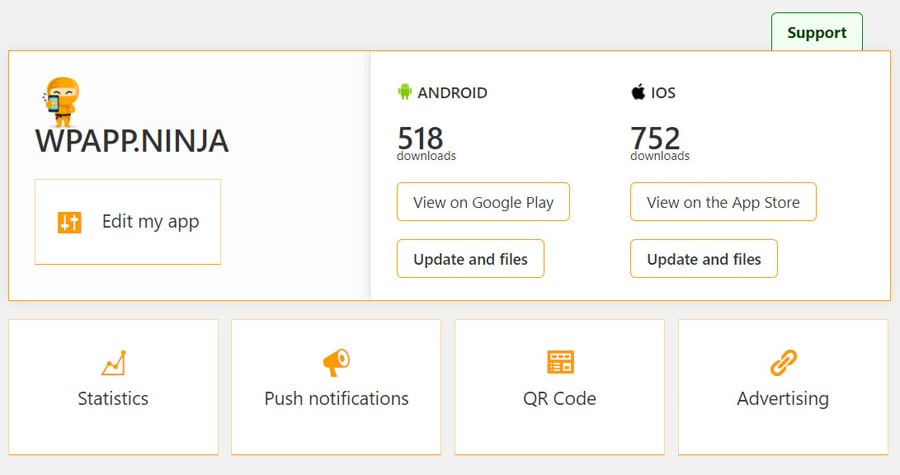Viewport: 900px width, 475px height.
Task: Click the ninja mascot logo
Action: click(62, 101)
